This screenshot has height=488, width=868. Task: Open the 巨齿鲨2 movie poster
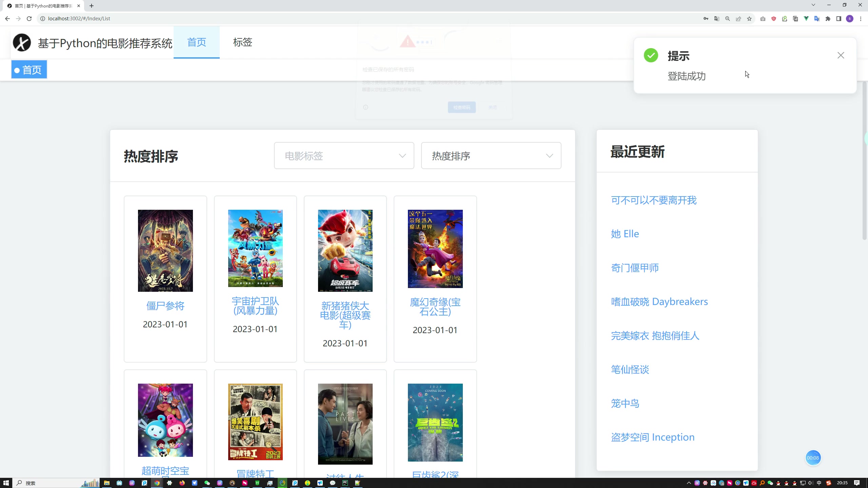(435, 423)
